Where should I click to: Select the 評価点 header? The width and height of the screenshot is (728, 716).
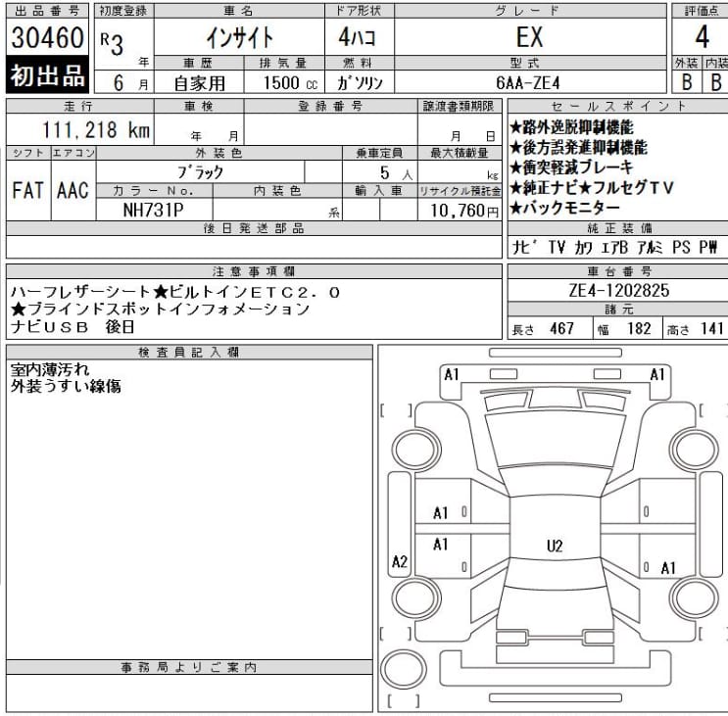(702, 11)
